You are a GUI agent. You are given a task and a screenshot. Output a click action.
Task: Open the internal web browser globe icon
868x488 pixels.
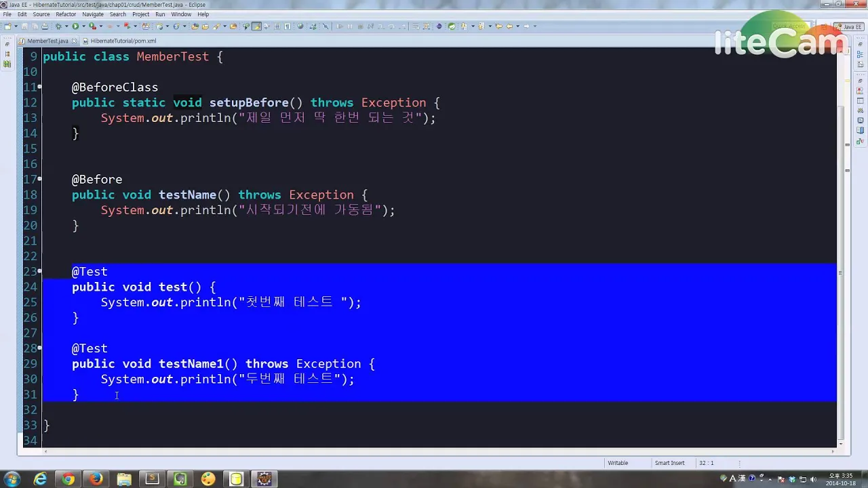[300, 26]
